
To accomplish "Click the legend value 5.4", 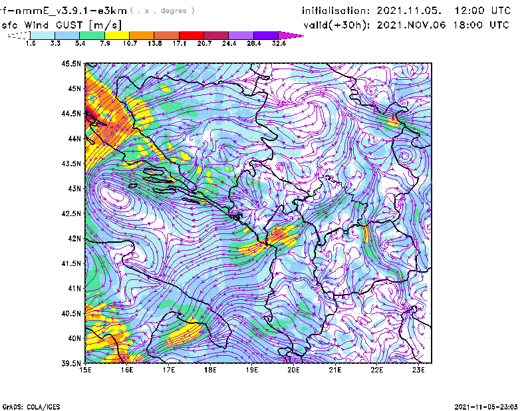I will [80, 43].
